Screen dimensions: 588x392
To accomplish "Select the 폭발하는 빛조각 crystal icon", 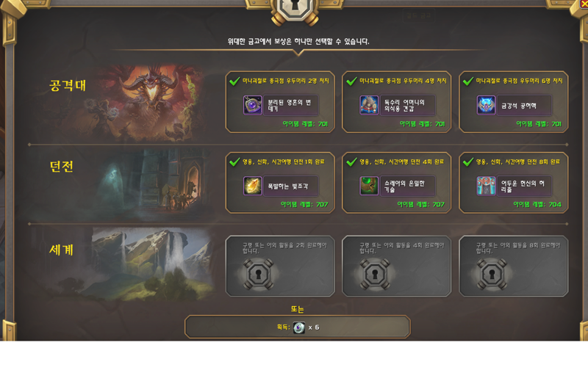I will [x=252, y=186].
